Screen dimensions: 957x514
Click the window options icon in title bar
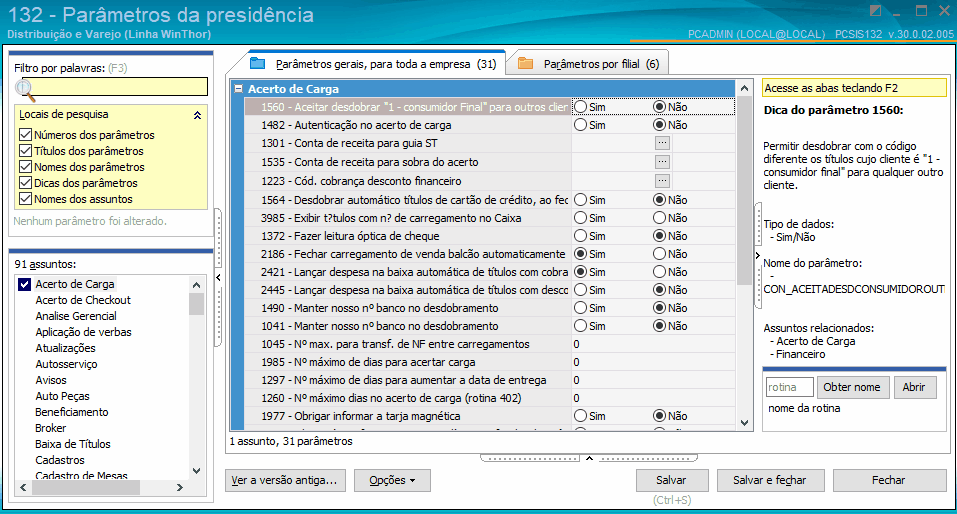[875, 10]
